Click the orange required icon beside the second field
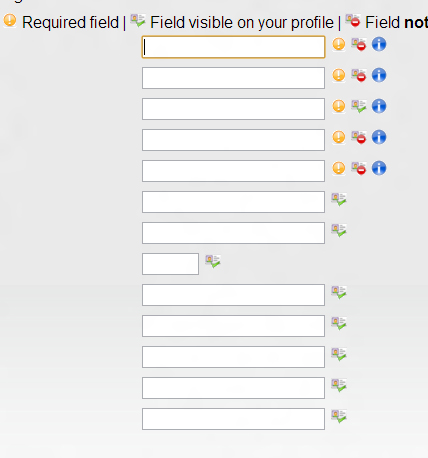The height and width of the screenshot is (458, 428). pyautogui.click(x=339, y=75)
